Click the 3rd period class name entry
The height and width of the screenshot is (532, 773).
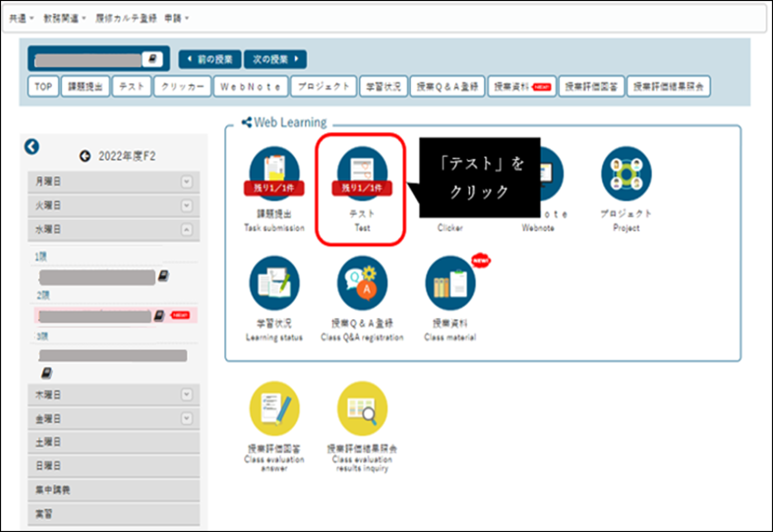[x=113, y=356]
